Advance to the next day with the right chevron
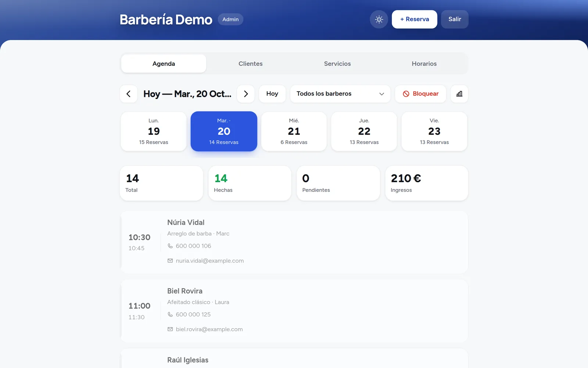Screen dimensions: 588x368 click(246, 94)
